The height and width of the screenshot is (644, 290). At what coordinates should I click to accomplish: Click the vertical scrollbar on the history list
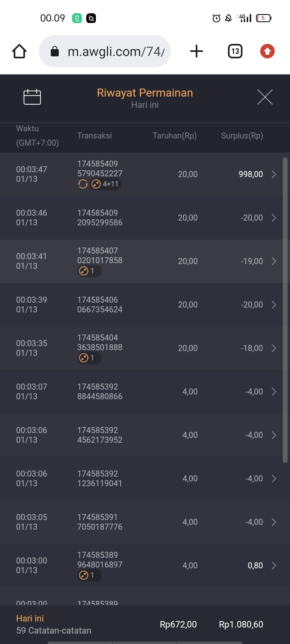coord(285,310)
